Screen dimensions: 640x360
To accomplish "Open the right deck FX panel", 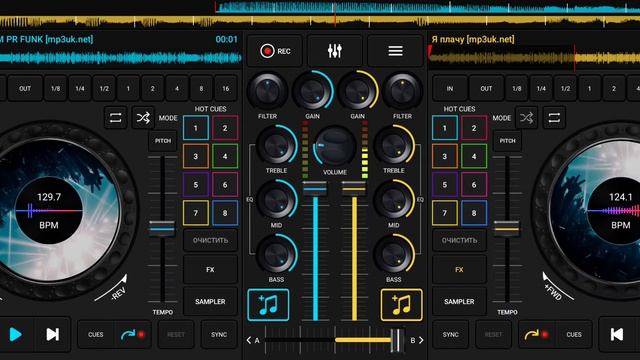I will 459,269.
